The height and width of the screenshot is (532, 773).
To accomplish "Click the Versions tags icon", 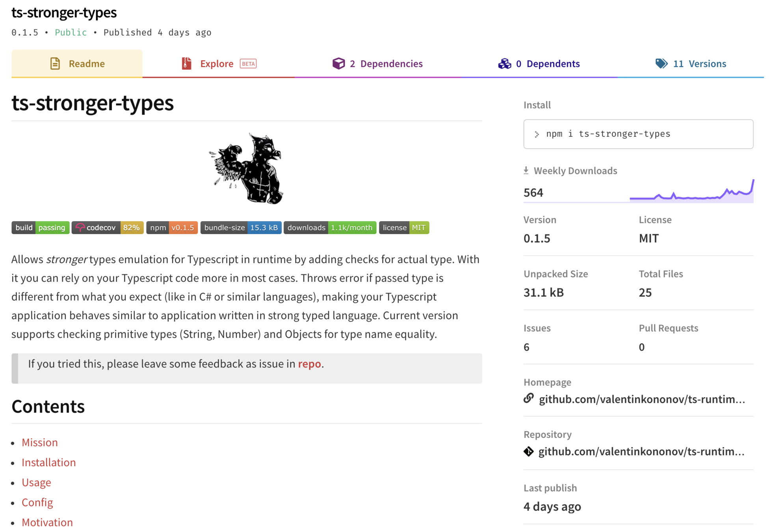I will click(x=661, y=63).
